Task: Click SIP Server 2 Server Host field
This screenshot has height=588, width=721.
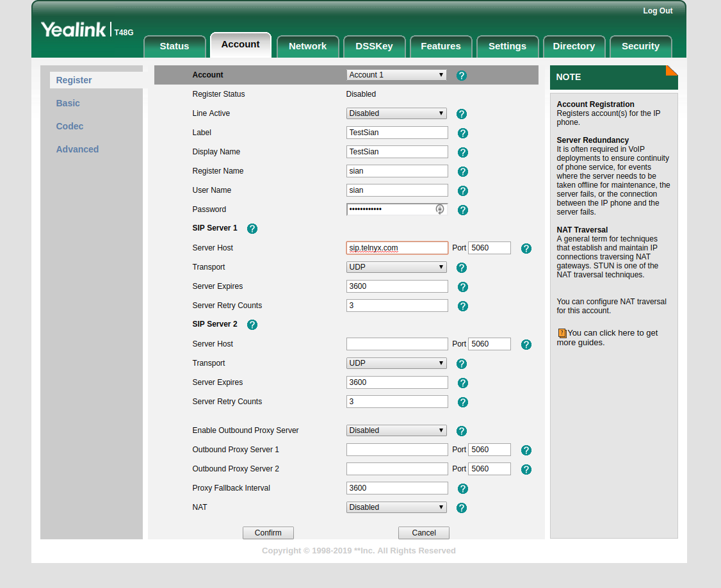Action: click(x=397, y=344)
